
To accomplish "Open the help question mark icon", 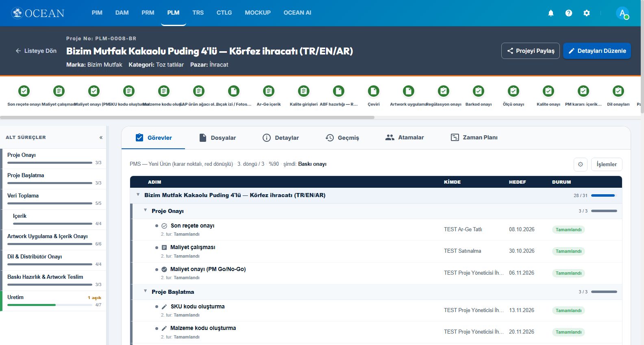I will 569,13.
